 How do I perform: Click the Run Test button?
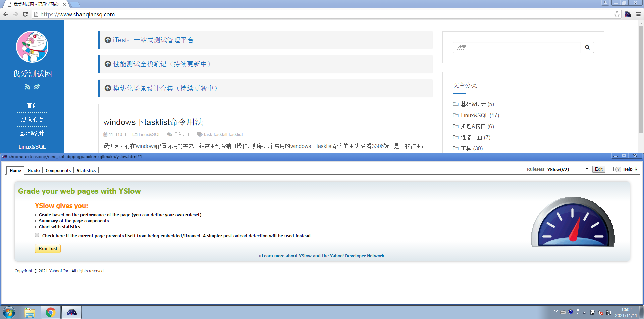(x=48, y=248)
